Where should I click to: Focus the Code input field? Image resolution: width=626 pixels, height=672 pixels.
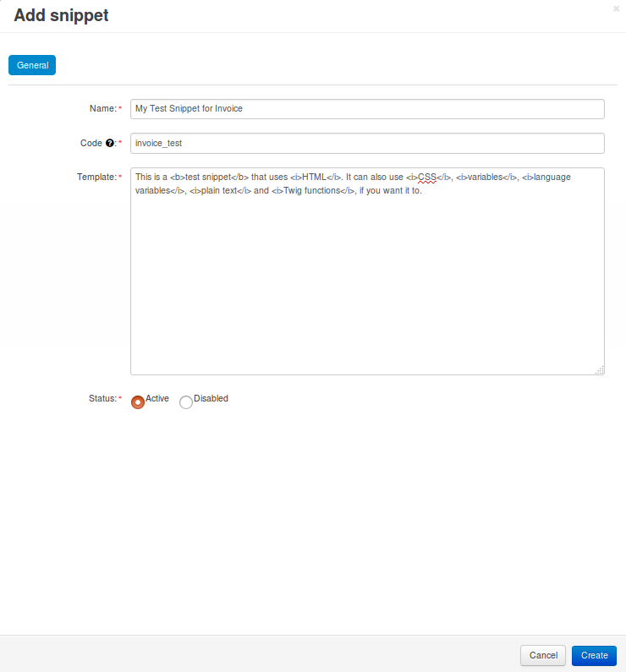[367, 143]
